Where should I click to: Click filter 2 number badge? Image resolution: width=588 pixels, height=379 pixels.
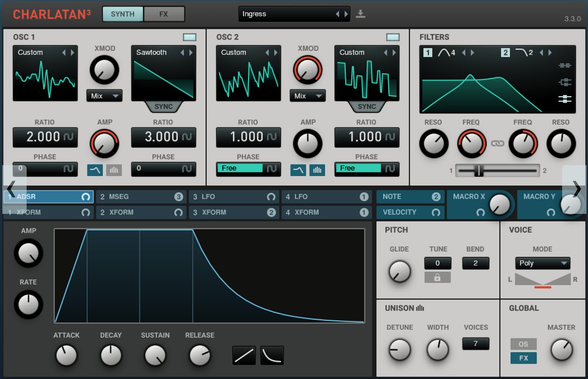pyautogui.click(x=505, y=53)
